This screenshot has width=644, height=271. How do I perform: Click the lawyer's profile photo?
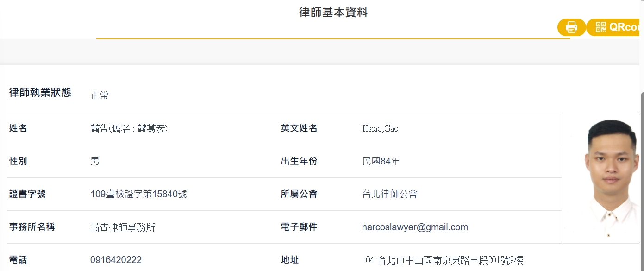click(602, 178)
